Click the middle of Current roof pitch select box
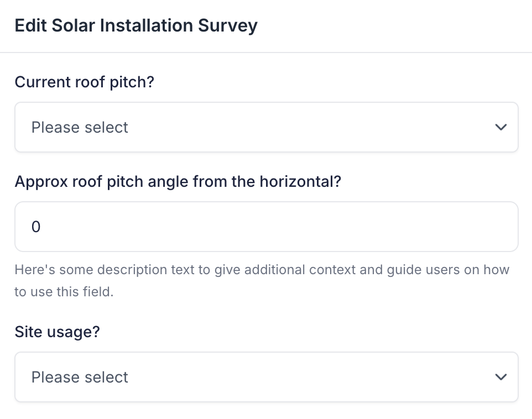The width and height of the screenshot is (532, 419). click(x=266, y=127)
